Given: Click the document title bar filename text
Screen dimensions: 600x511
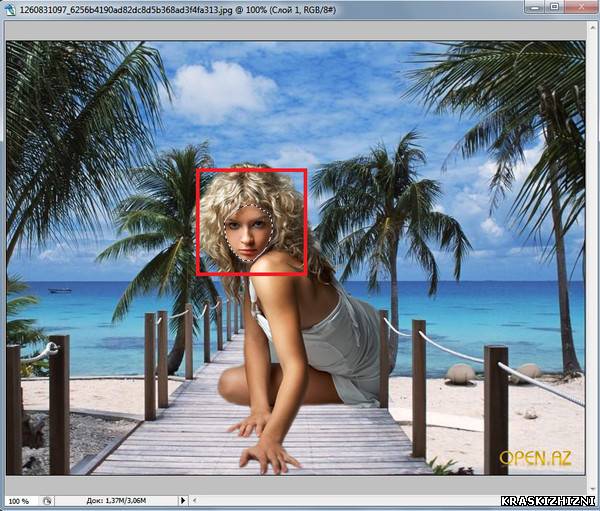Looking at the screenshot, I should point(178,10).
